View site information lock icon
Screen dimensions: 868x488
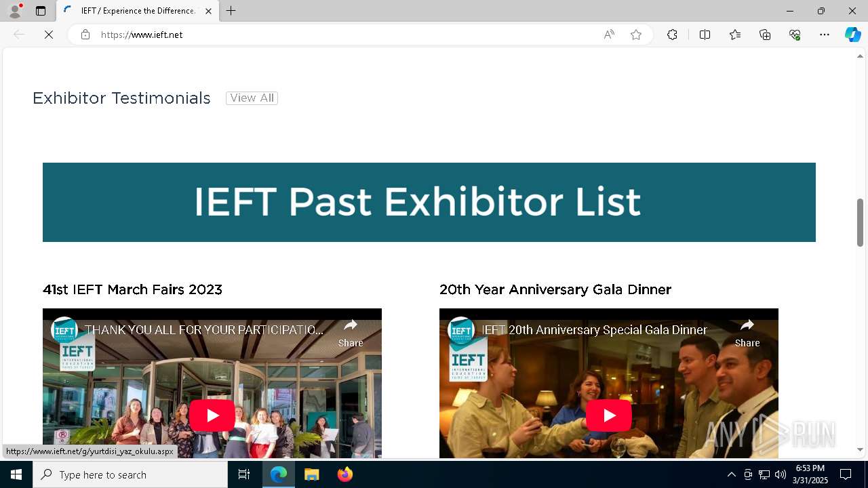pyautogui.click(x=85, y=35)
